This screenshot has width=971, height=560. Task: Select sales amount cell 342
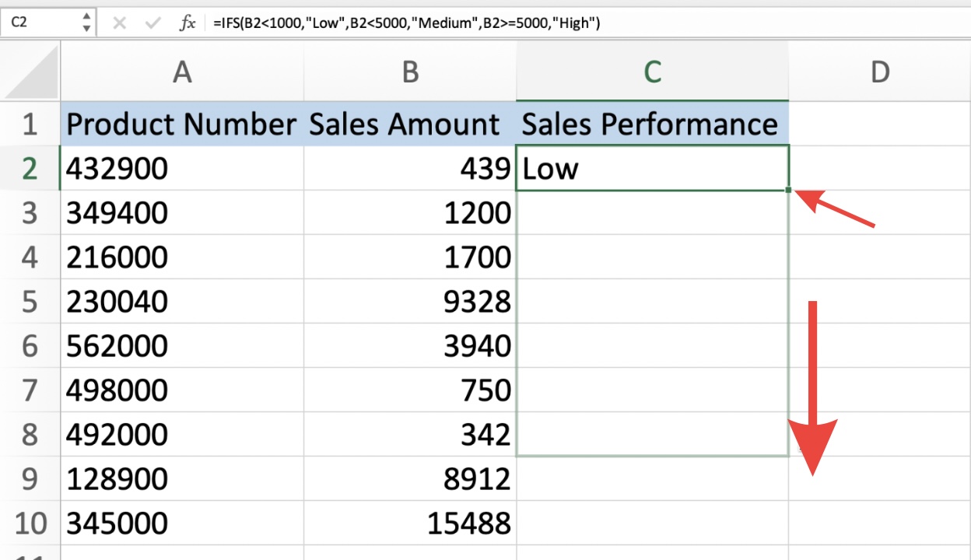pyautogui.click(x=410, y=434)
